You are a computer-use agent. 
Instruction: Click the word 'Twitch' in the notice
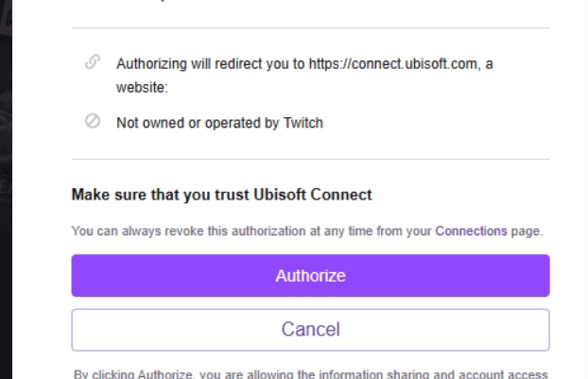coord(303,123)
